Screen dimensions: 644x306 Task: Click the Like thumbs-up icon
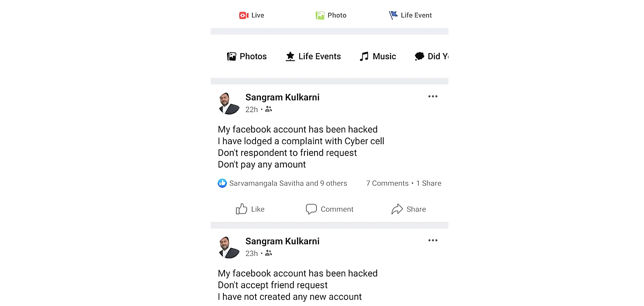point(242,209)
